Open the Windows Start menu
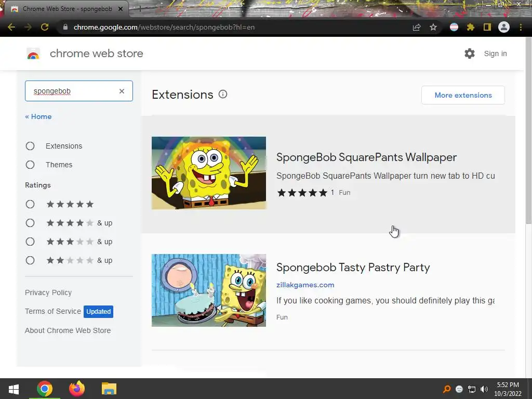 pos(14,389)
